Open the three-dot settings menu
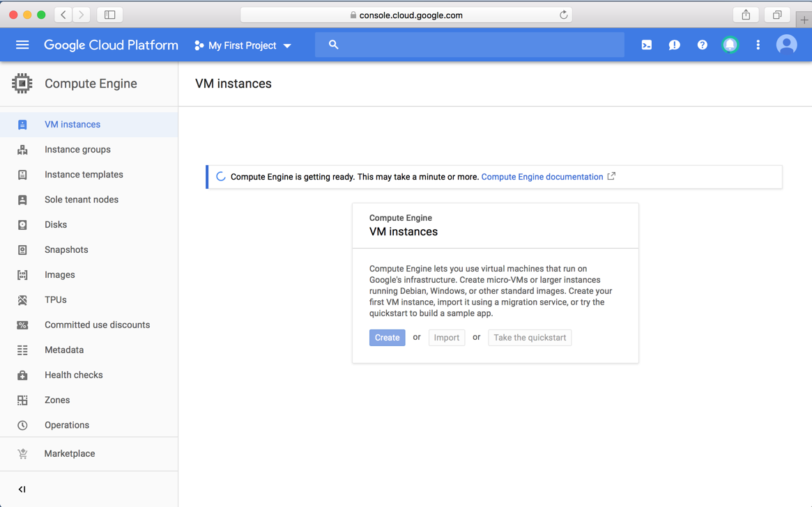812x507 pixels. (x=758, y=45)
